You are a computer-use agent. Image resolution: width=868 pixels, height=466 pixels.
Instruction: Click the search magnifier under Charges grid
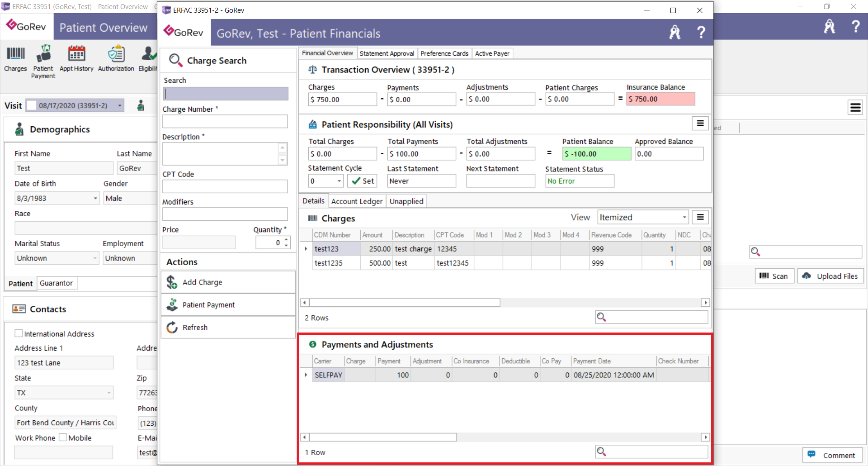(x=601, y=317)
